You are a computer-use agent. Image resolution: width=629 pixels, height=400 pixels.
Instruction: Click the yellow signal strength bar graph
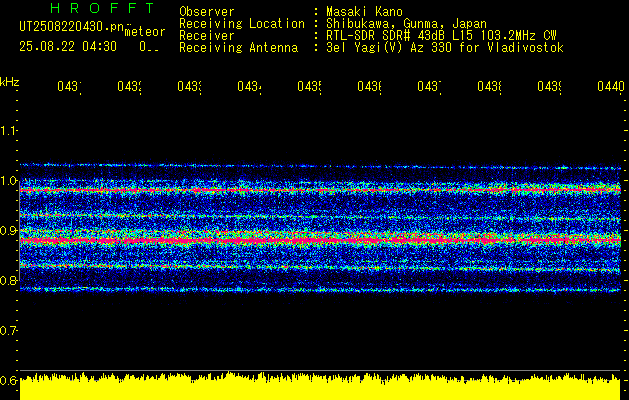point(320,387)
